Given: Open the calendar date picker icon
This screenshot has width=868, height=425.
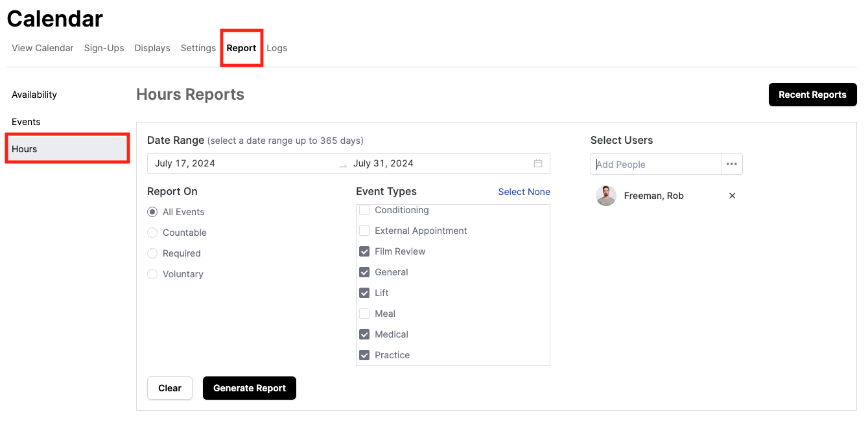Looking at the screenshot, I should point(538,163).
